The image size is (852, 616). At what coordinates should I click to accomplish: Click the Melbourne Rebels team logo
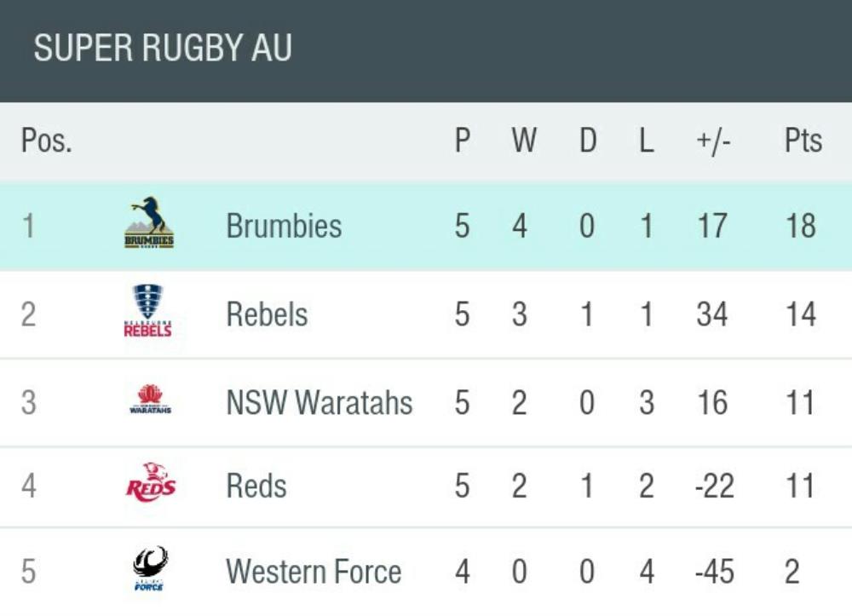148,312
